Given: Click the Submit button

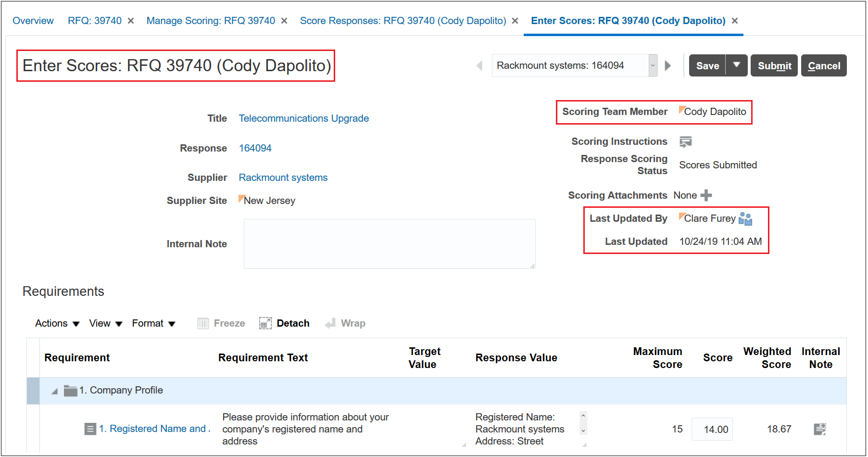Looking at the screenshot, I should coord(774,65).
